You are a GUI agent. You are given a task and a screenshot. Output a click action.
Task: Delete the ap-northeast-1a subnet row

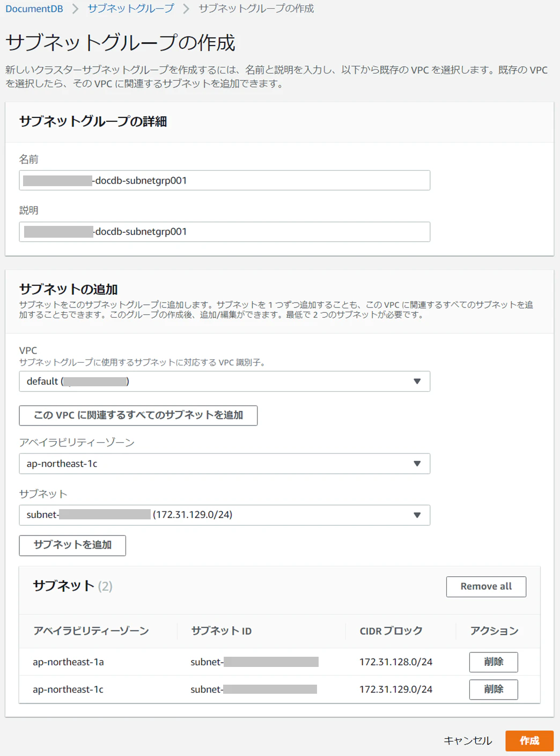493,662
